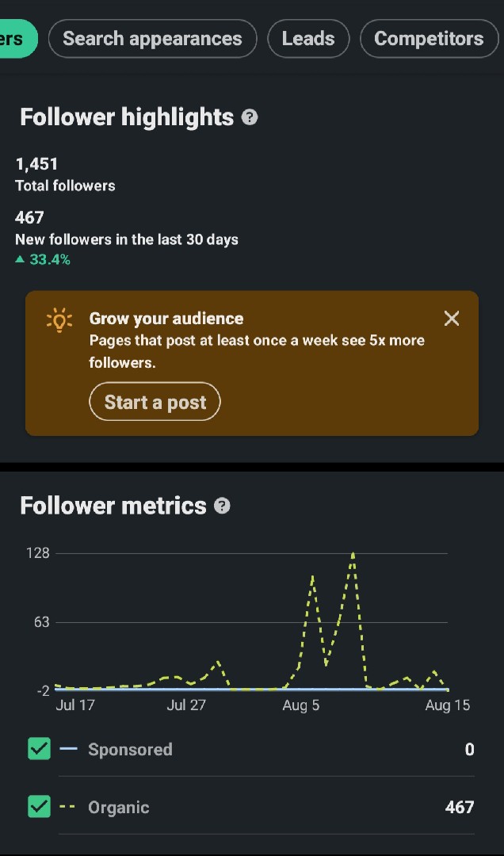Click the 467 new followers figure

coord(29,218)
